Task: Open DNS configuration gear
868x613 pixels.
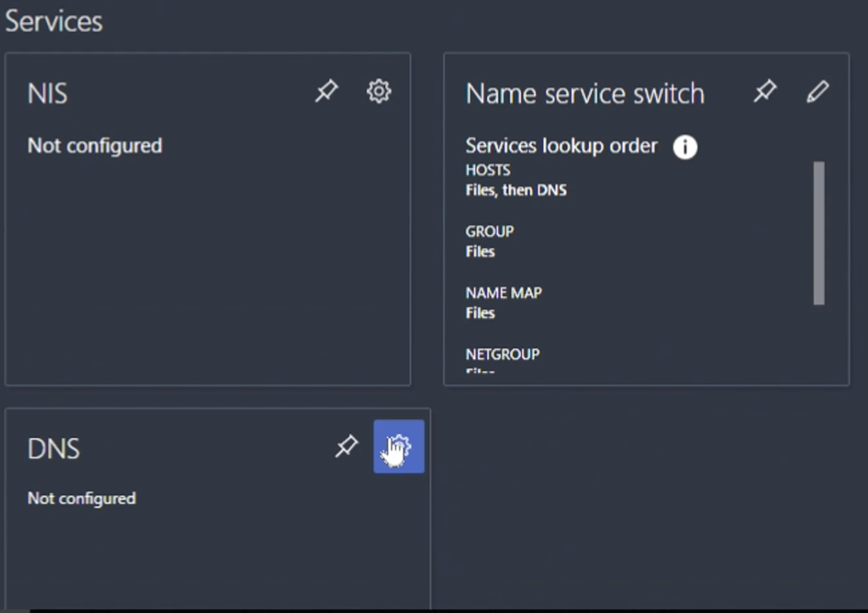Action: click(398, 447)
